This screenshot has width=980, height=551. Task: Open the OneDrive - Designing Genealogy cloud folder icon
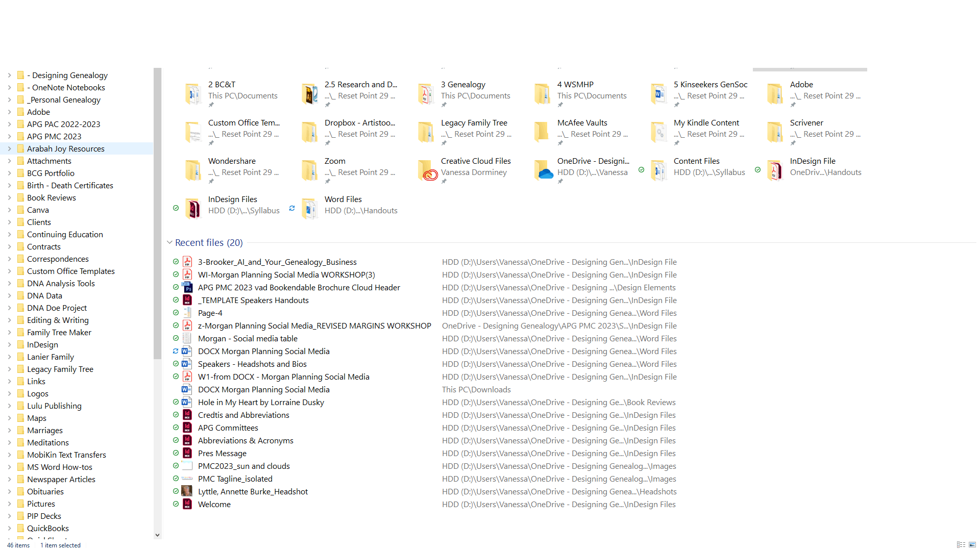[x=543, y=170]
